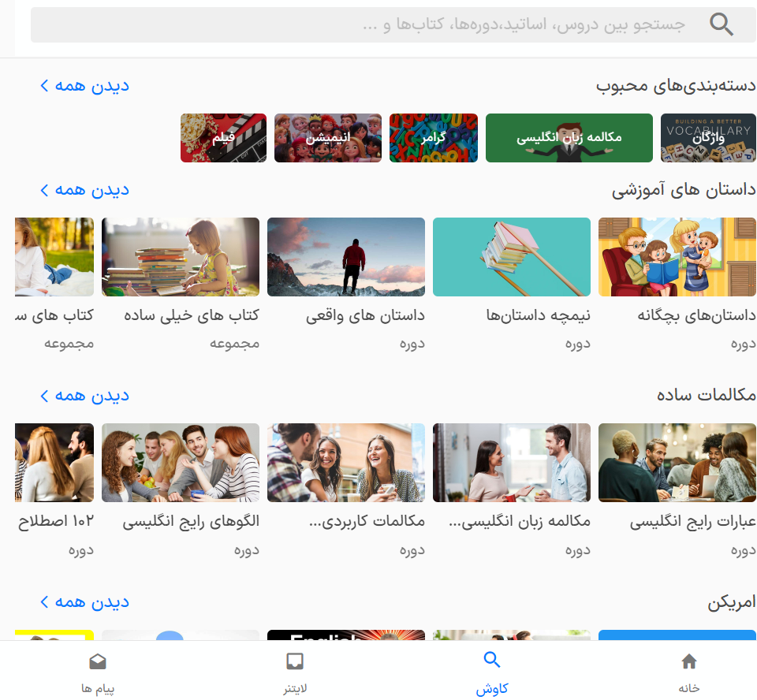
Task: Open the گرامر grammar category
Action: point(434,138)
